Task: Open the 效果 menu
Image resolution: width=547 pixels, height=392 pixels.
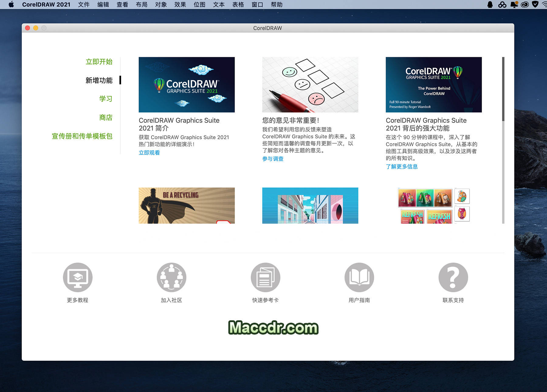Action: (x=180, y=4)
